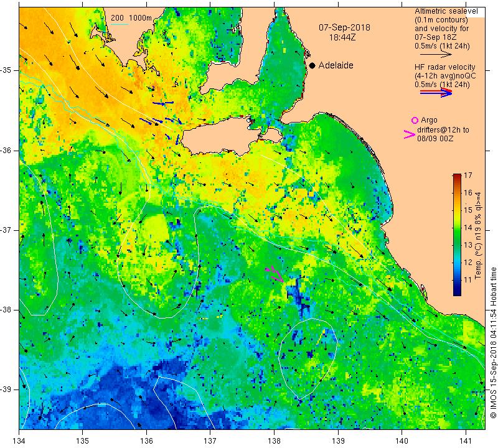Click the -36 latitude axis label

pos(6,150)
